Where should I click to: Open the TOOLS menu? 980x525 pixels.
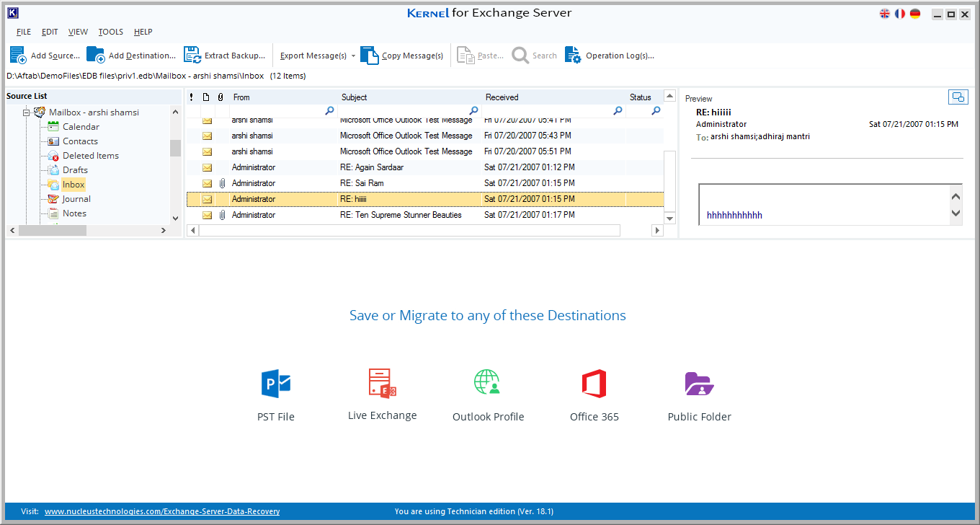(111, 32)
